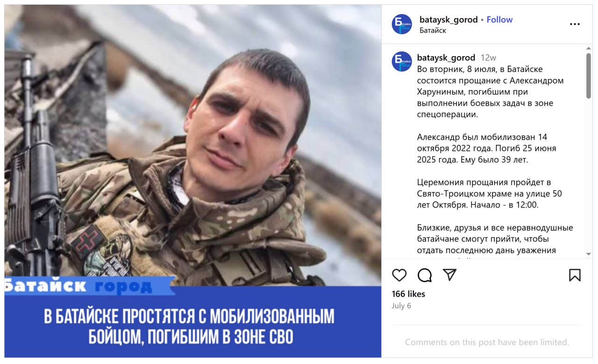View the 166 likes list
The height and width of the screenshot is (364, 598).
[x=408, y=294]
